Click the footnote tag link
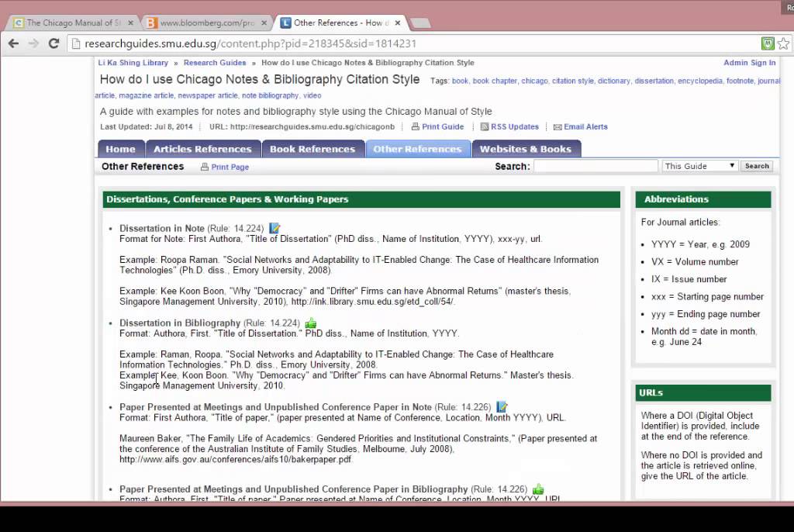 pyautogui.click(x=740, y=81)
